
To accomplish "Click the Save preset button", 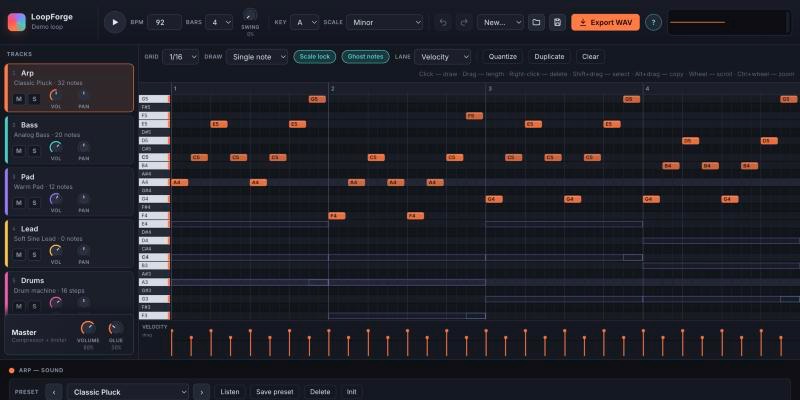I will [x=274, y=392].
